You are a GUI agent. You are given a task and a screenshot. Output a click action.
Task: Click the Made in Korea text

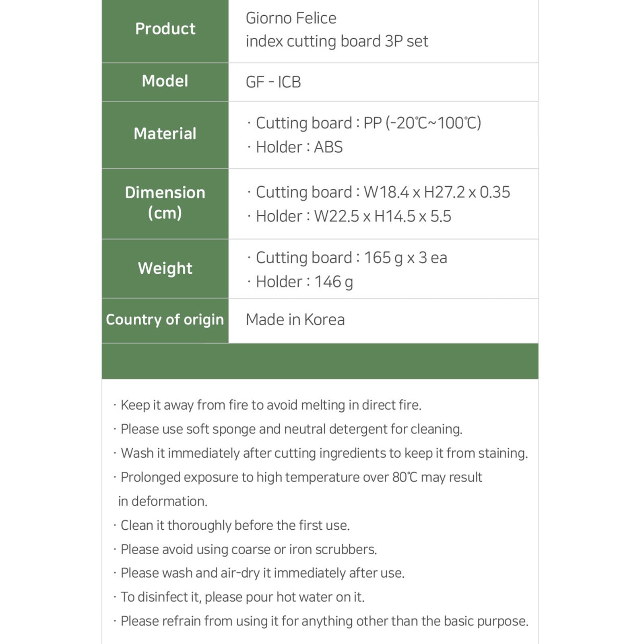click(295, 320)
